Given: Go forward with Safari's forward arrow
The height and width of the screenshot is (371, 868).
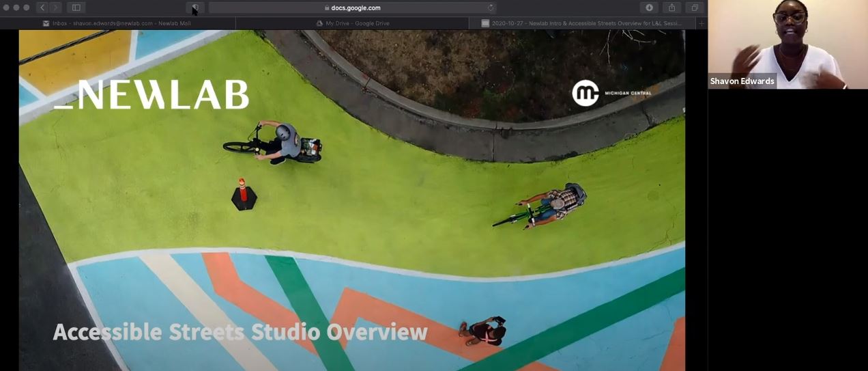Looking at the screenshot, I should click(x=55, y=8).
